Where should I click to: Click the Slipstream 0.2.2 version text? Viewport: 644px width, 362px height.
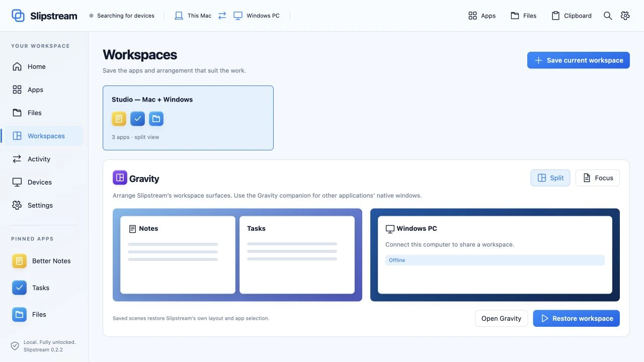coord(43,349)
